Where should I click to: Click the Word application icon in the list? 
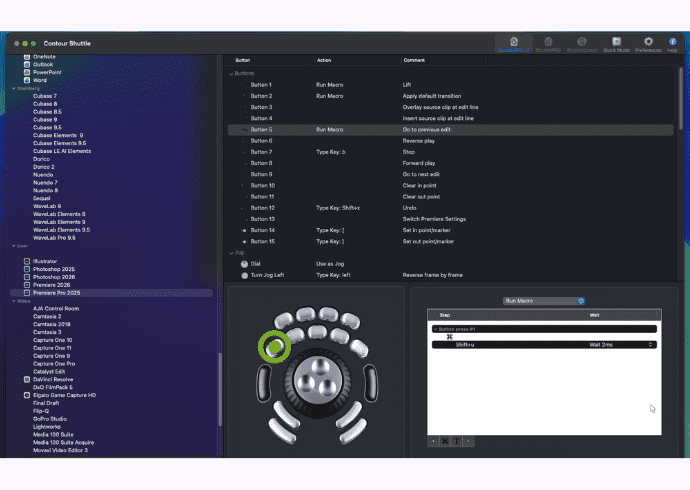(27, 80)
